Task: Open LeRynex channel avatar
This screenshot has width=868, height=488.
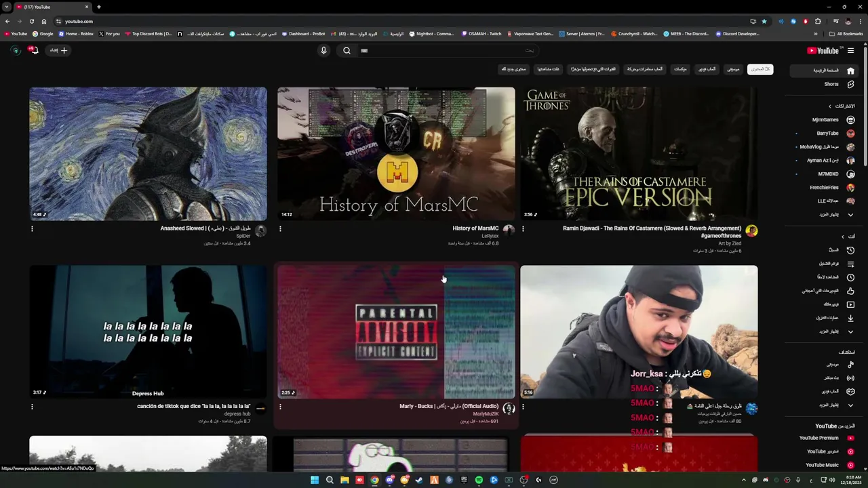Action: point(509,230)
